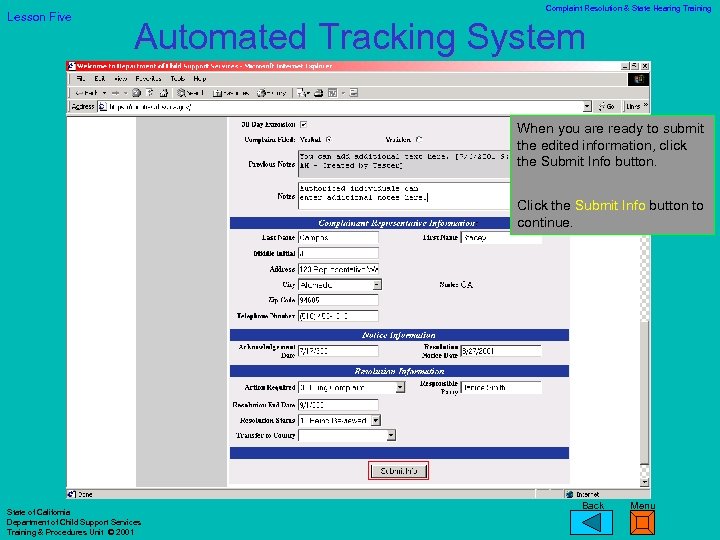The image size is (720, 540).
Task: Click the Internet Explorer title bar icon
Action: [x=72, y=66]
